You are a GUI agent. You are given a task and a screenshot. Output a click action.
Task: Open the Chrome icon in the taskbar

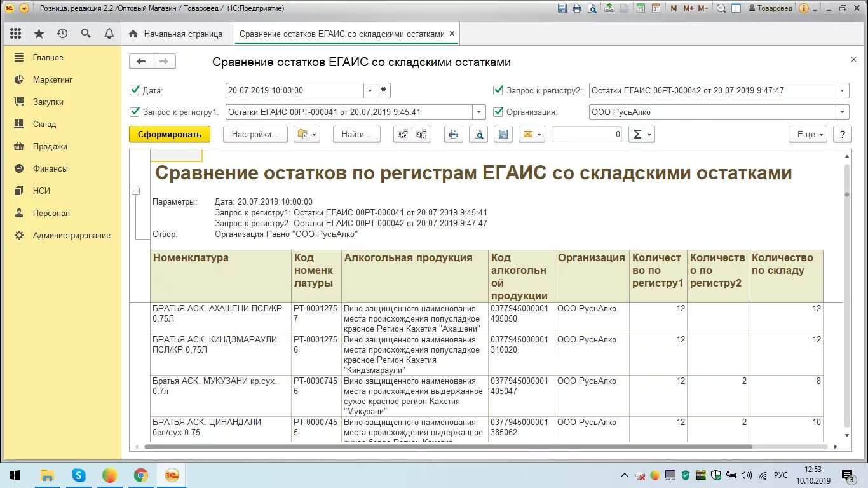[140, 475]
